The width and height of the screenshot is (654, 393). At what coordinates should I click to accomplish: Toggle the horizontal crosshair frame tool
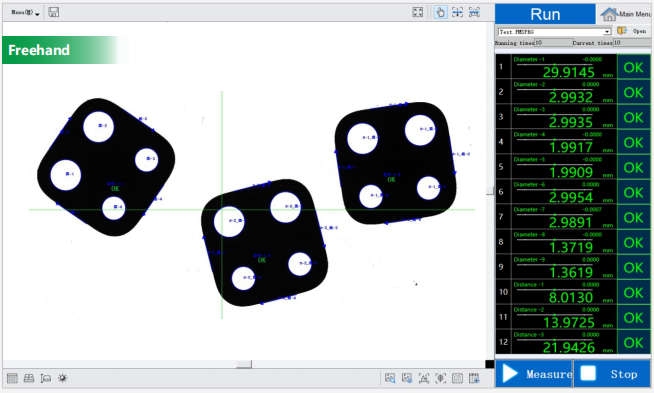(x=458, y=12)
